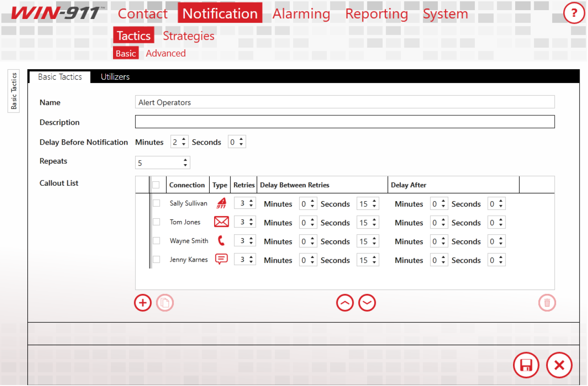This screenshot has width=588, height=386.
Task: Open the Reporting menu
Action: [377, 14]
